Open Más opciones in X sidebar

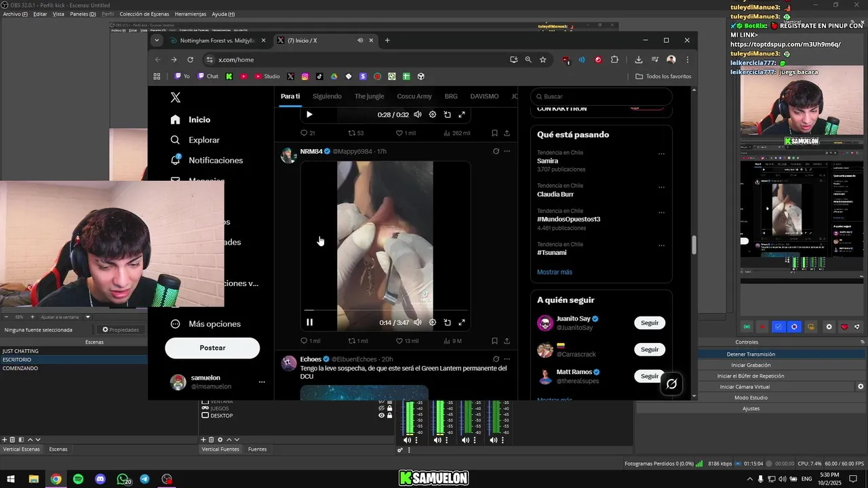205,324
